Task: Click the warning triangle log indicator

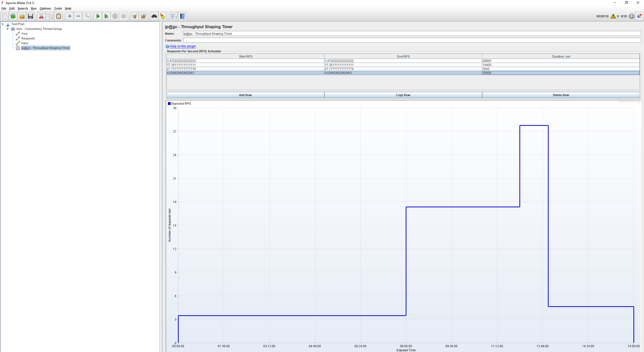Action: [x=613, y=16]
